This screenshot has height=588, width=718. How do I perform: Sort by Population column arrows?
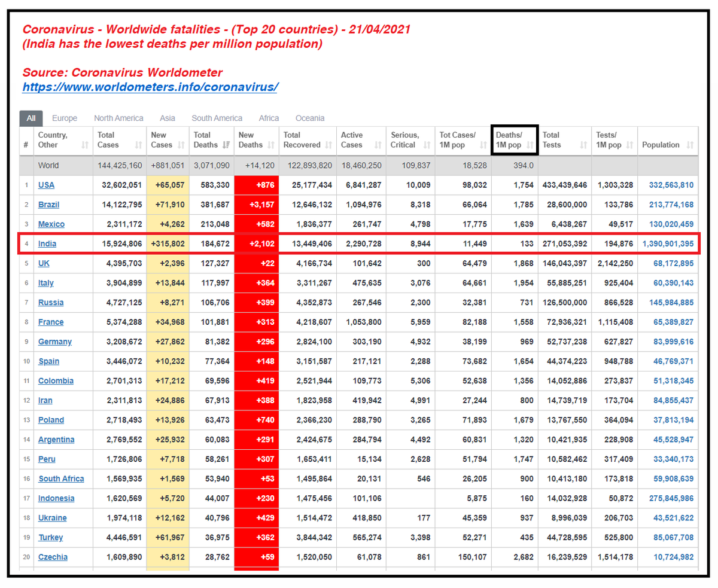pos(690,145)
